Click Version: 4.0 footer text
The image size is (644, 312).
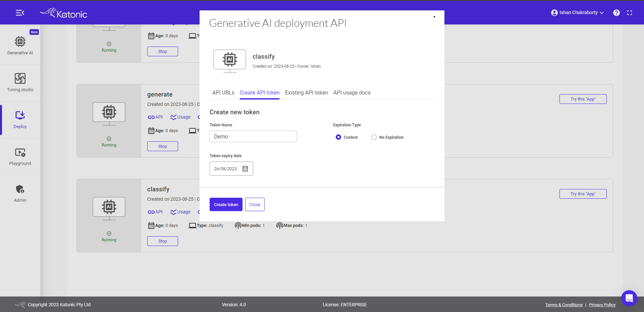(234, 305)
